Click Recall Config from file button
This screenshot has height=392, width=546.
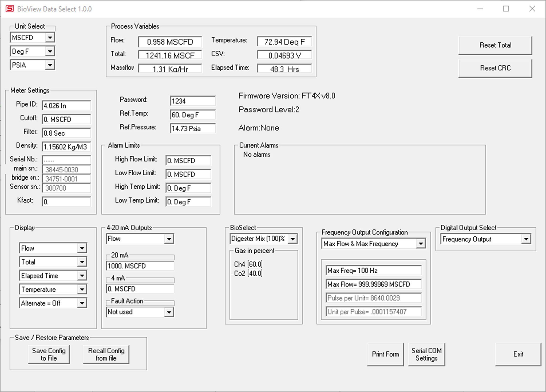click(x=106, y=354)
